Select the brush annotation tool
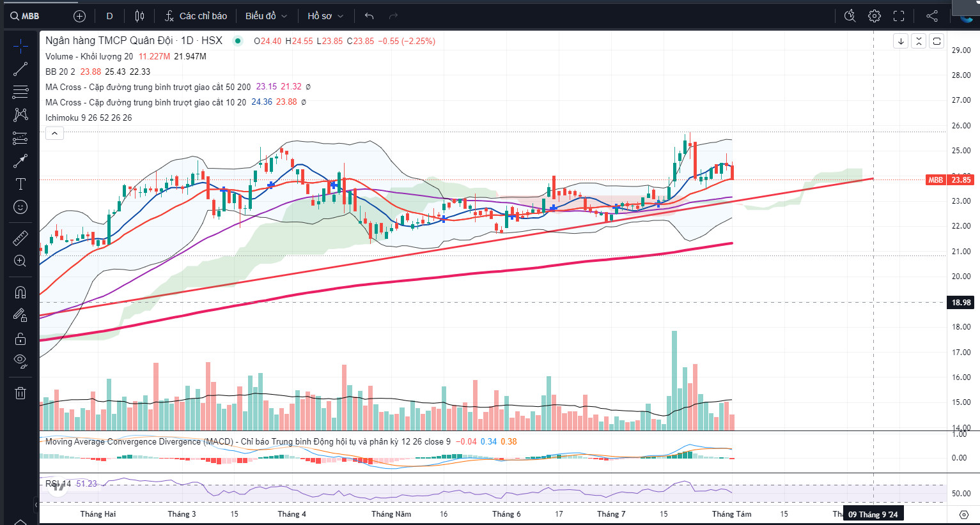980x525 pixels. coord(20,161)
